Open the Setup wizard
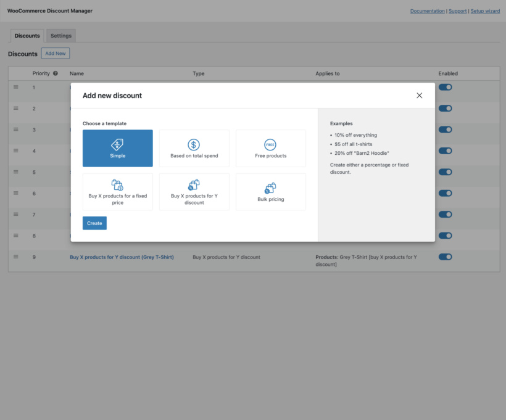The image size is (506, 420). click(x=485, y=10)
